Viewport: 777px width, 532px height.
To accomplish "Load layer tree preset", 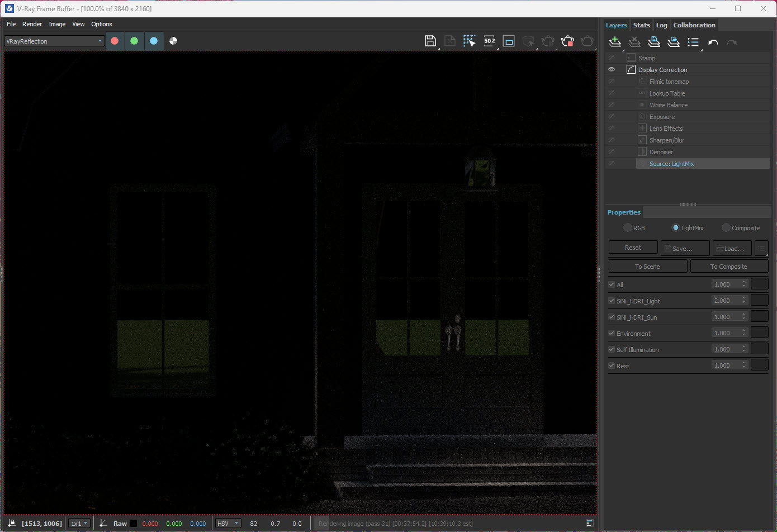I will click(x=674, y=42).
